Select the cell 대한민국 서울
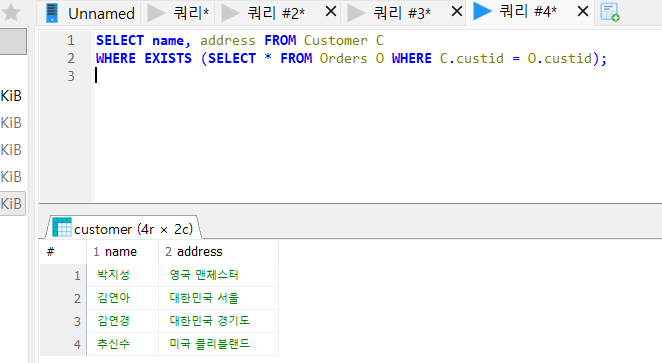The width and height of the screenshot is (662, 363). 218,298
